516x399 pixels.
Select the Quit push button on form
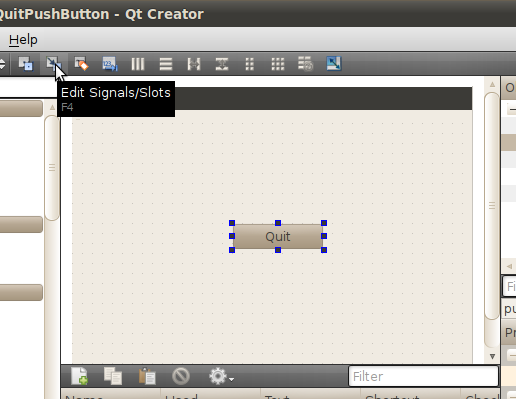click(x=278, y=236)
